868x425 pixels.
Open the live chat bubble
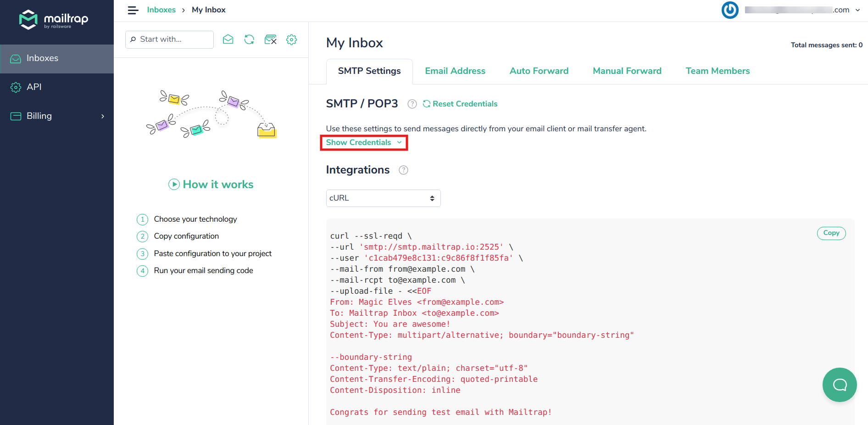coord(840,385)
